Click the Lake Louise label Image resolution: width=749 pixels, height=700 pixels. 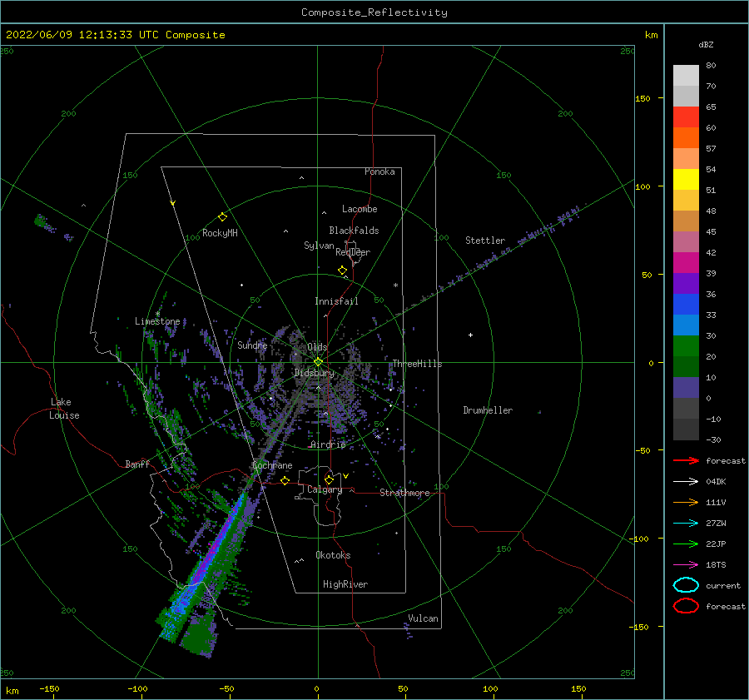pyautogui.click(x=64, y=409)
